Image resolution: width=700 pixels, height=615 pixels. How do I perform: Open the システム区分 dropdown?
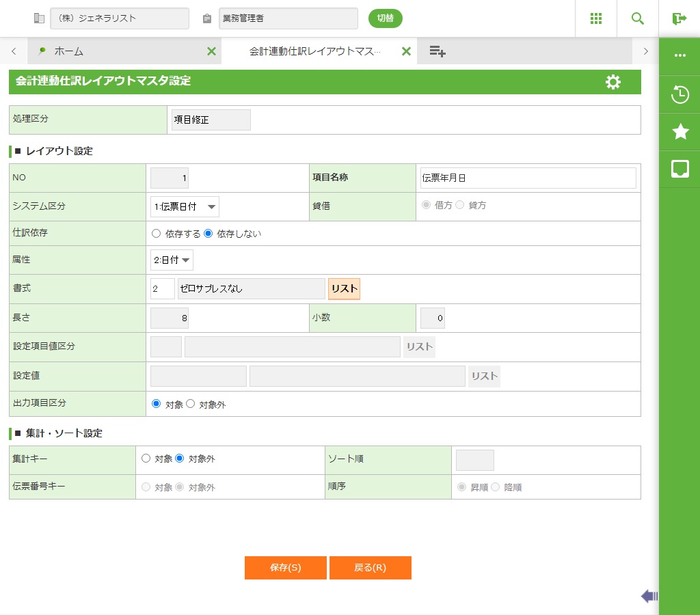(x=185, y=206)
